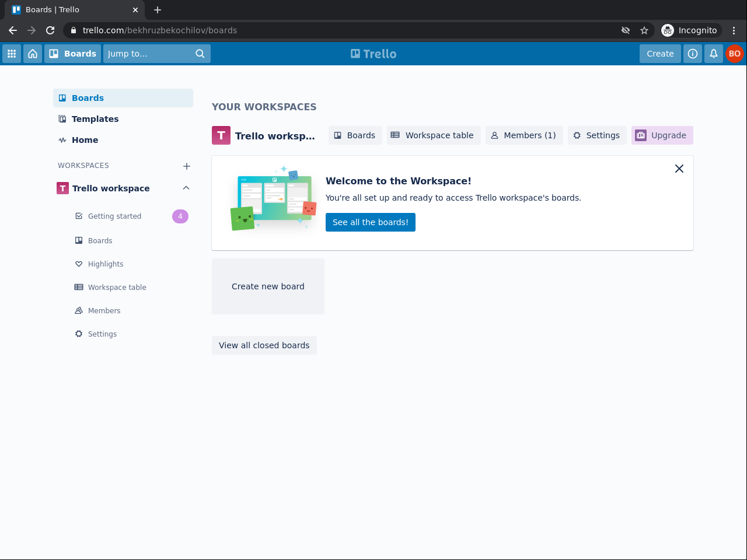
Task: Open workspace Boards sub-item in sidebar
Action: [100, 240]
